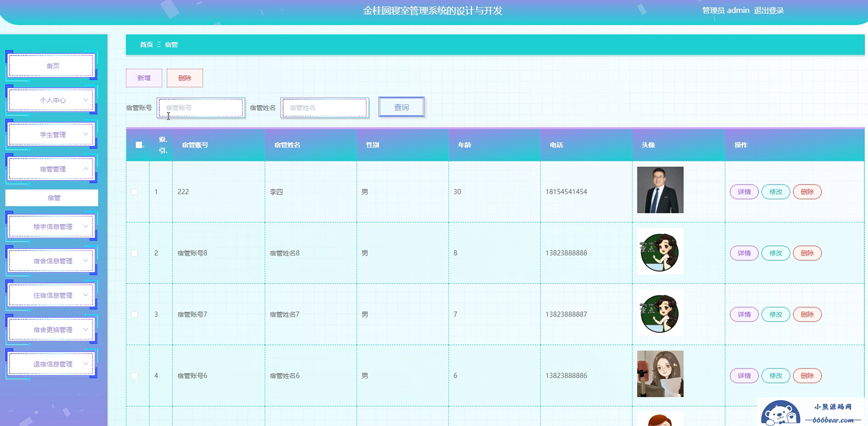Viewport: 868px width, 426px height.
Task: Open 楼宇信息管理 in the sidebar
Action: click(x=51, y=227)
